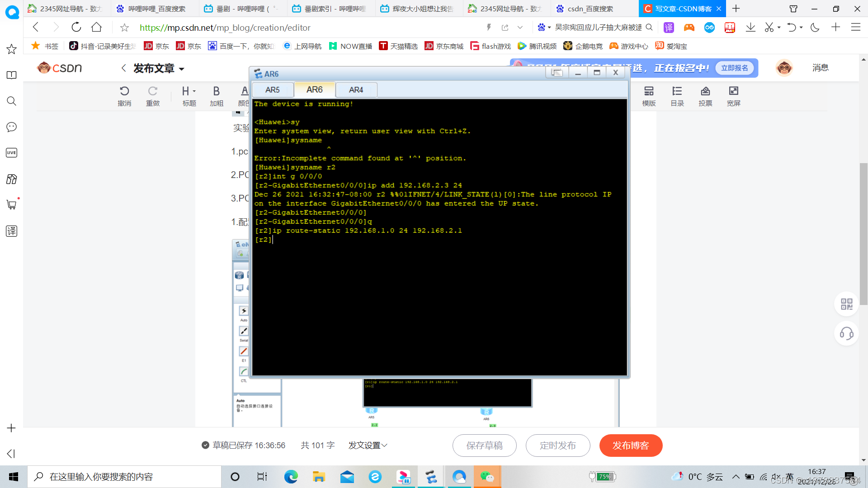Image resolution: width=868 pixels, height=488 pixels.
Task: Open the browser hamburger menu
Action: coord(855,28)
